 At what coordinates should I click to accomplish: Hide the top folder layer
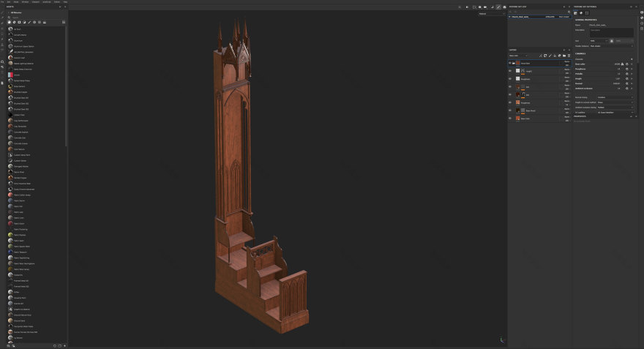510,63
